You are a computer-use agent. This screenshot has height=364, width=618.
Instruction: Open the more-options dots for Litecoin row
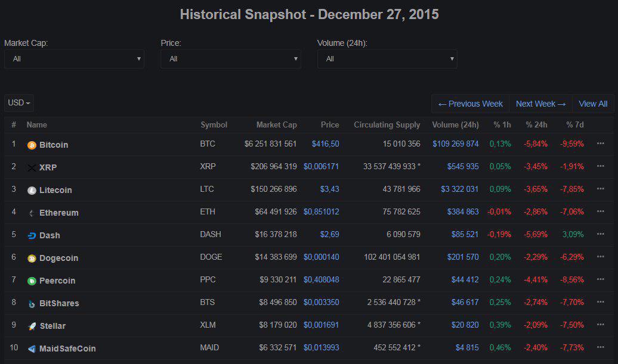click(x=600, y=189)
